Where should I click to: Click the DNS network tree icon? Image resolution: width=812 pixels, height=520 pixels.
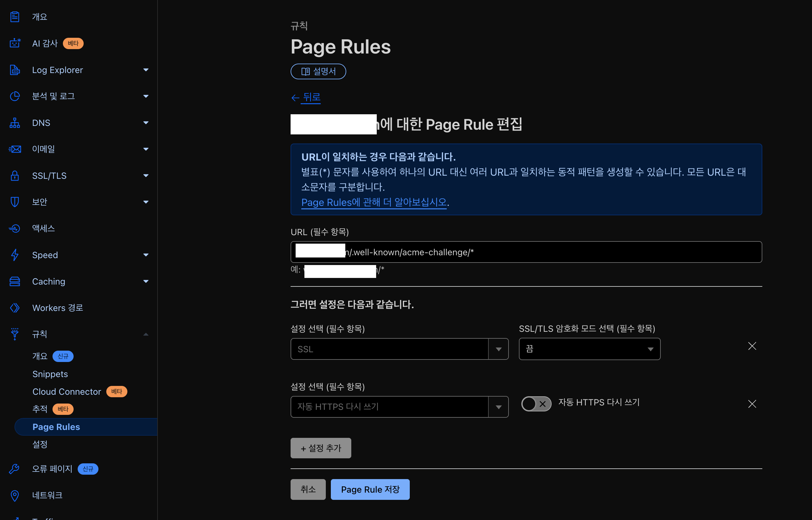(x=14, y=123)
